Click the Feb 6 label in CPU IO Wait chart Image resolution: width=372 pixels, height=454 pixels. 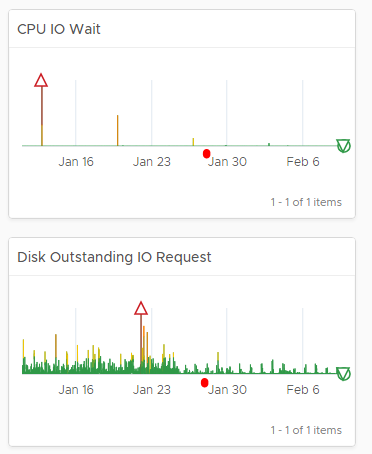coord(303,162)
